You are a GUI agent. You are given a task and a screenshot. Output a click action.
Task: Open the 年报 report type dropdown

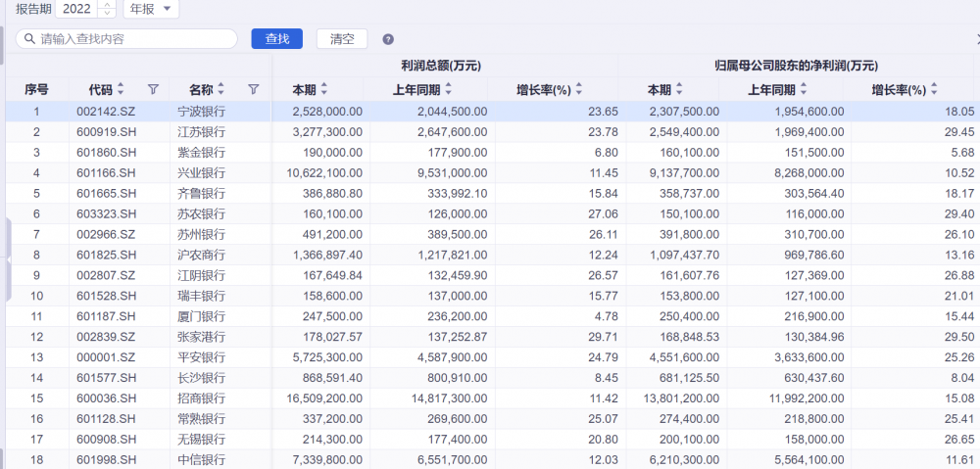coord(151,9)
